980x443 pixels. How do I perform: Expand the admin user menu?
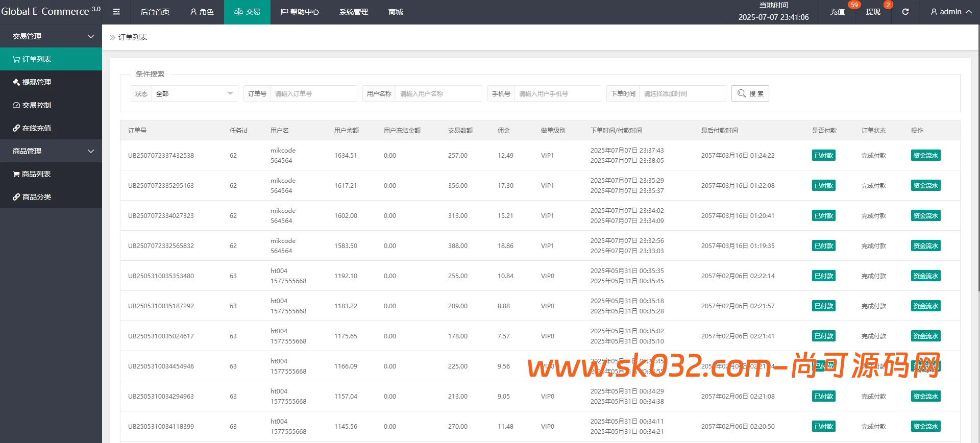pos(951,12)
